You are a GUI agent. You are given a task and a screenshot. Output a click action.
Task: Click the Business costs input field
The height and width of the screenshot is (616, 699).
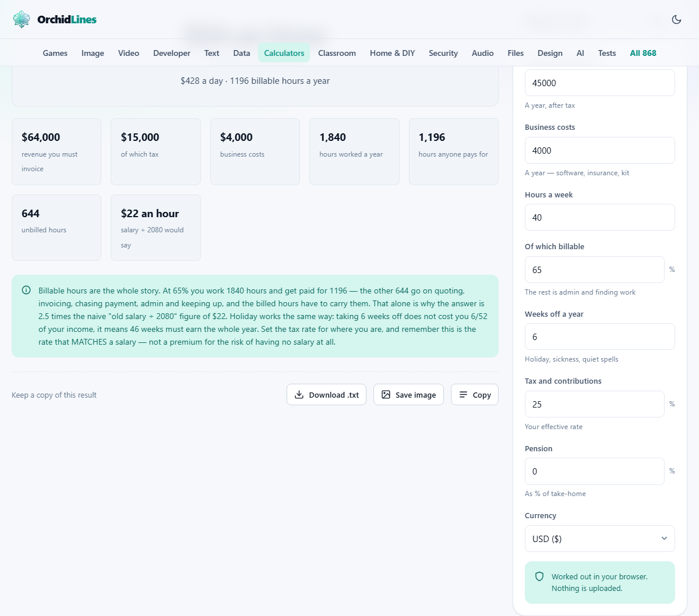(x=599, y=150)
